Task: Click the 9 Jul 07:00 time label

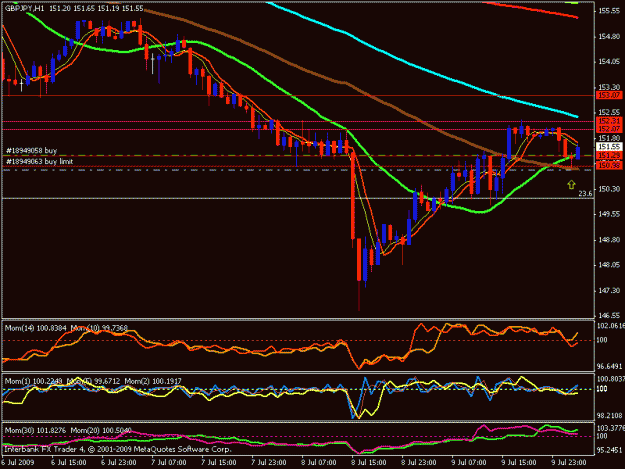Action: 468,462
